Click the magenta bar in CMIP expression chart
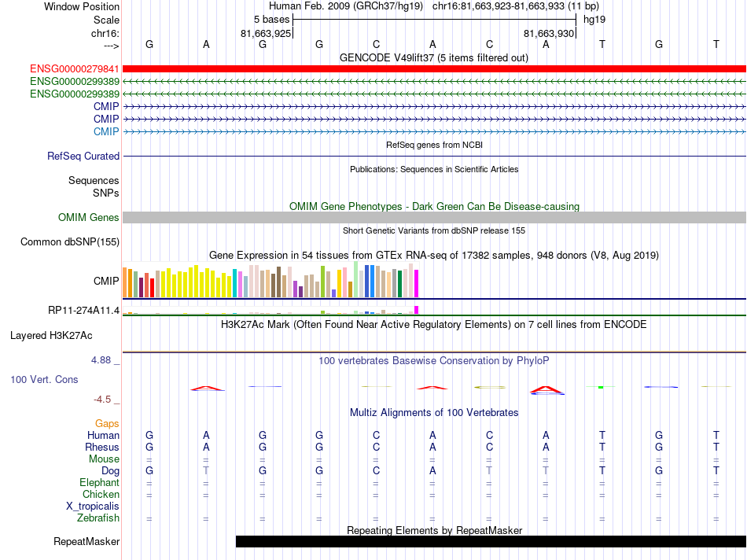The width and height of the screenshot is (747, 560). click(417, 284)
